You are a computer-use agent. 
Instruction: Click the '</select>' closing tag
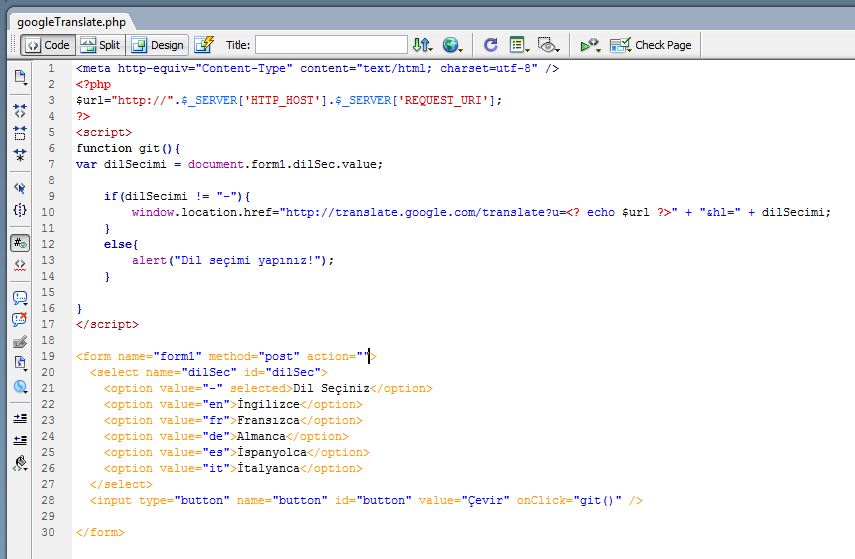(121, 484)
